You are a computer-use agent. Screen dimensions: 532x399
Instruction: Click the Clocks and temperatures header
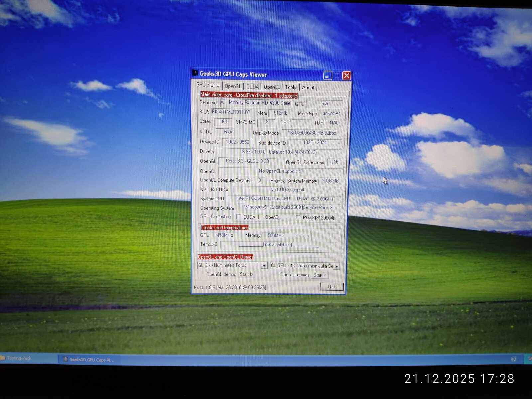(x=225, y=228)
